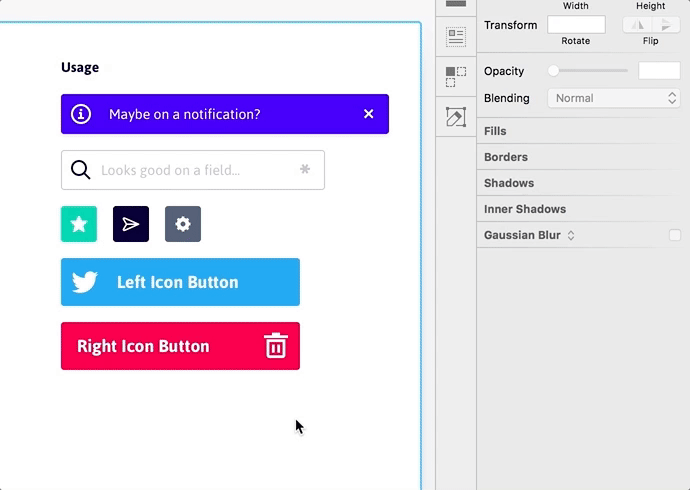This screenshot has width=690, height=490.
Task: Click the 'Looks good on a field...' placeholder
Action: click(x=171, y=170)
